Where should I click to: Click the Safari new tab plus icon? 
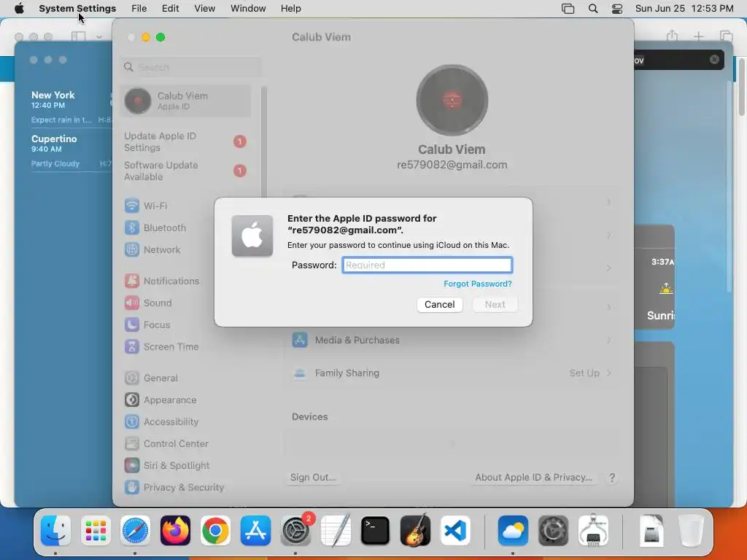[698, 36]
